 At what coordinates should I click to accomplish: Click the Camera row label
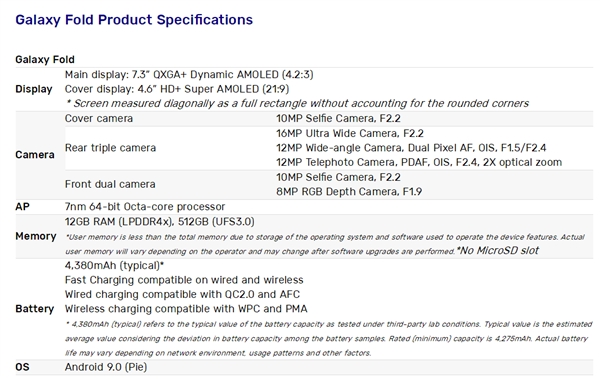pyautogui.click(x=35, y=155)
